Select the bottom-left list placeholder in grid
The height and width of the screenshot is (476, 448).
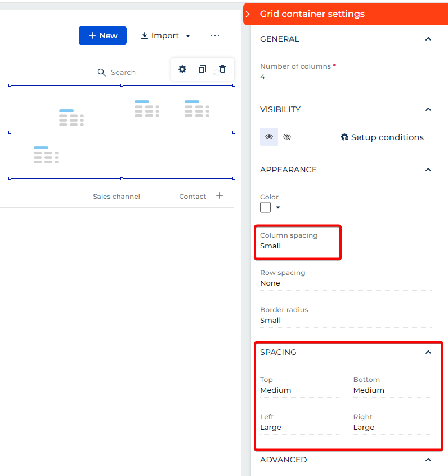tap(46, 155)
